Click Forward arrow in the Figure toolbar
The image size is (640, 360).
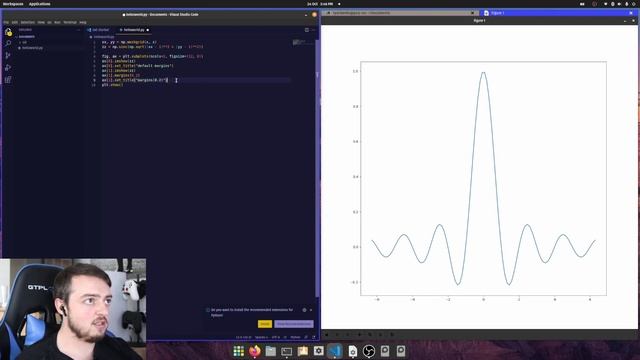348,334
